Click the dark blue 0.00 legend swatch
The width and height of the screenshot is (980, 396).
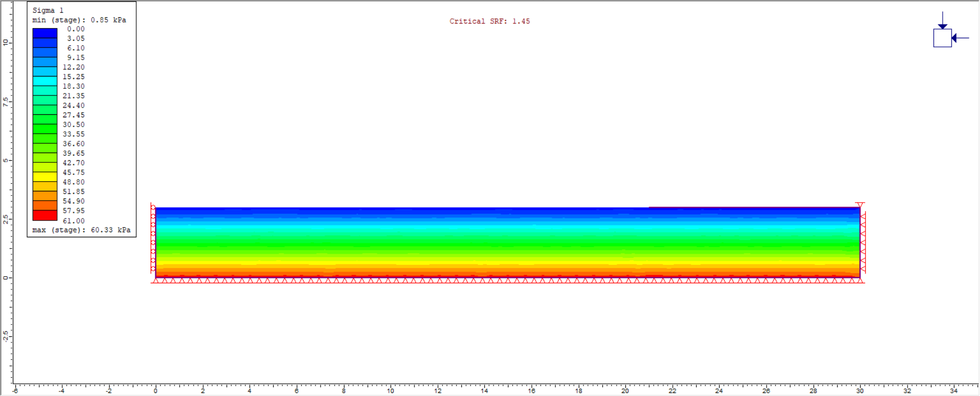click(x=45, y=33)
